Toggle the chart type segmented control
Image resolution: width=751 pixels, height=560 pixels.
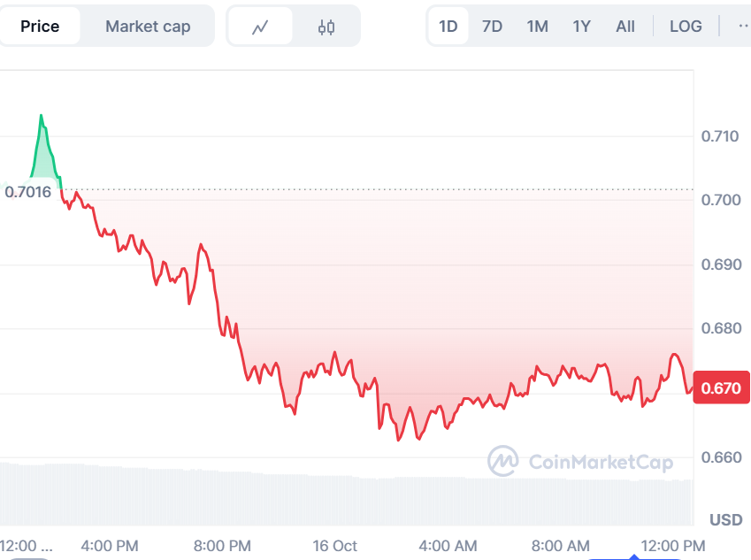pos(293,26)
